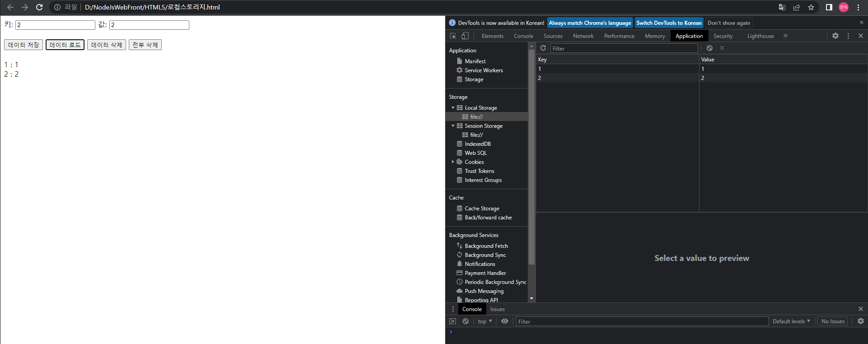This screenshot has height=344, width=868.
Task: Collapse the Session Storage tree node
Action: tap(453, 126)
